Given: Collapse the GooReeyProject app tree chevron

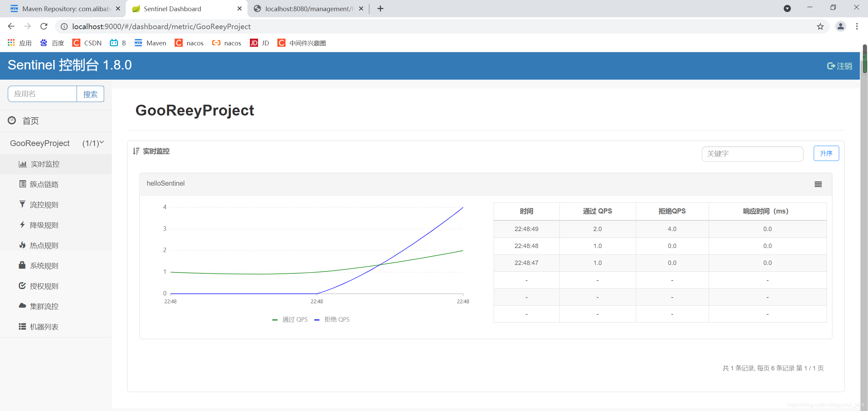Looking at the screenshot, I should pos(101,143).
